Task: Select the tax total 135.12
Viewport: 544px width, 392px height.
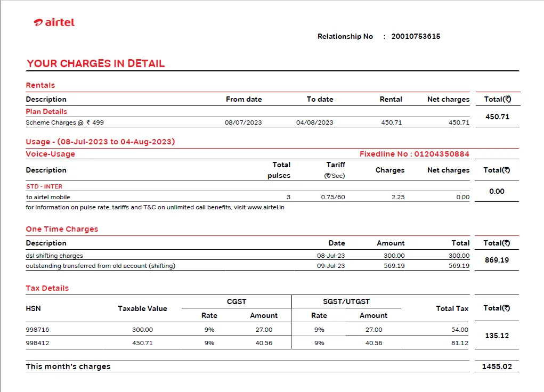Action: coord(497,336)
